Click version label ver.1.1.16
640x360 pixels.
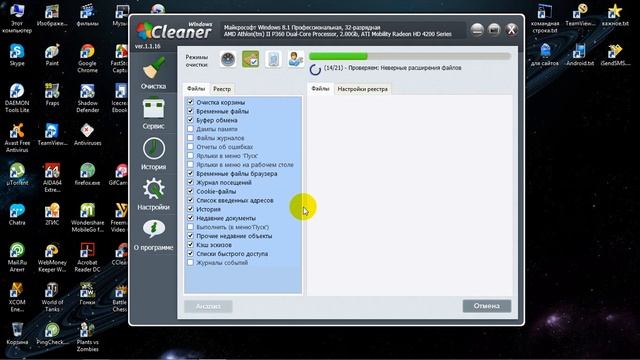coord(148,46)
